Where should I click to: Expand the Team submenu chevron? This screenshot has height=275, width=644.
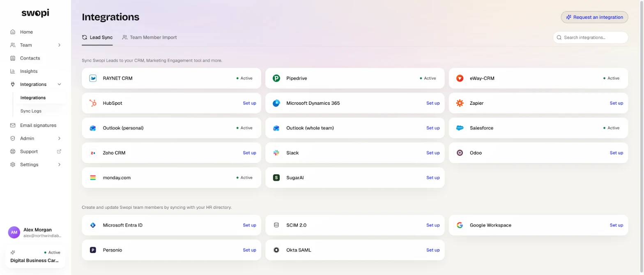pos(59,45)
